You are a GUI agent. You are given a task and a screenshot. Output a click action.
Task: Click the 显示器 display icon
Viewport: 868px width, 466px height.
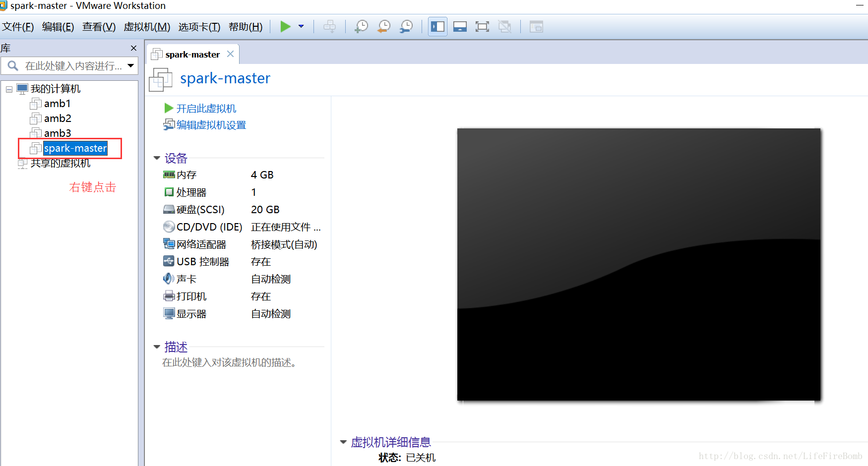click(x=169, y=313)
